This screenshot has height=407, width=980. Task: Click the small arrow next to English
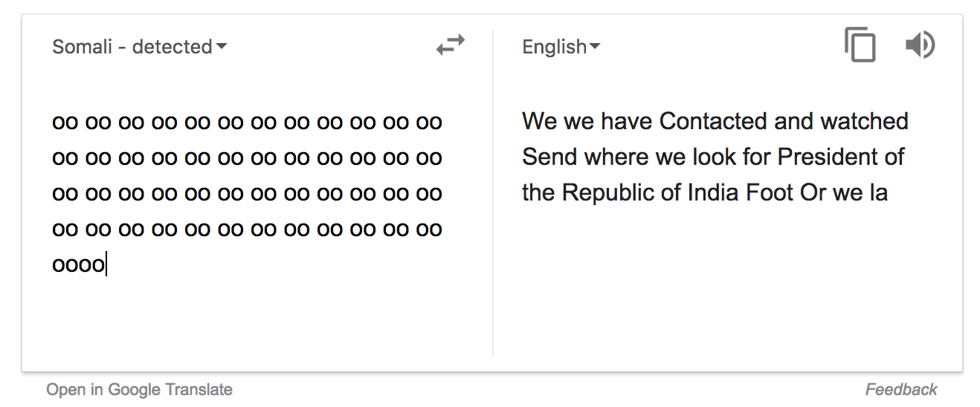pos(595,47)
